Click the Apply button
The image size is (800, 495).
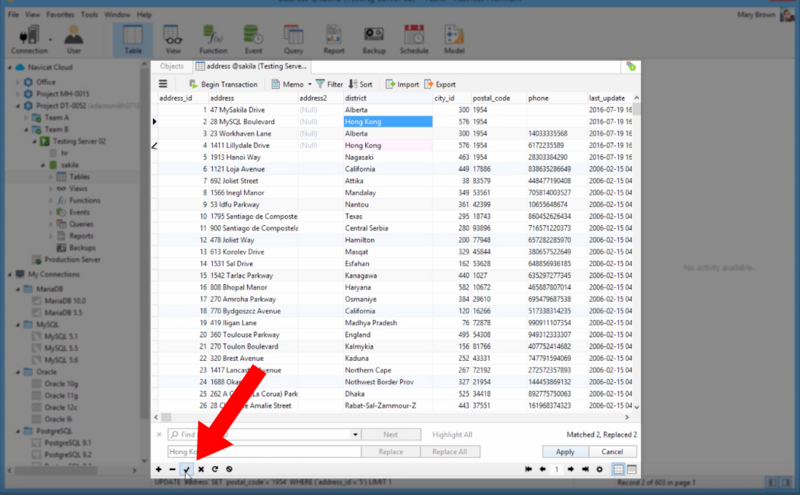(565, 452)
